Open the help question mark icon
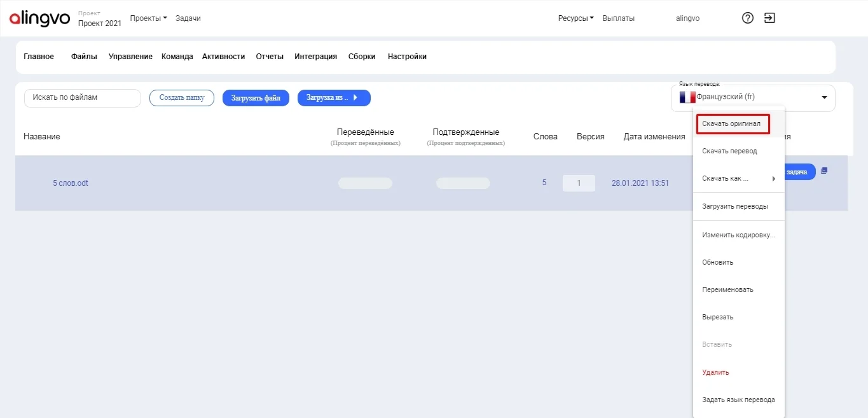 pyautogui.click(x=748, y=18)
